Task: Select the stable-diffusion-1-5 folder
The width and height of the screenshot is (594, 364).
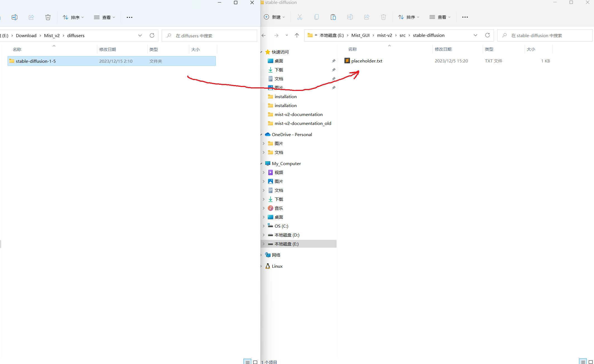Action: (x=36, y=61)
